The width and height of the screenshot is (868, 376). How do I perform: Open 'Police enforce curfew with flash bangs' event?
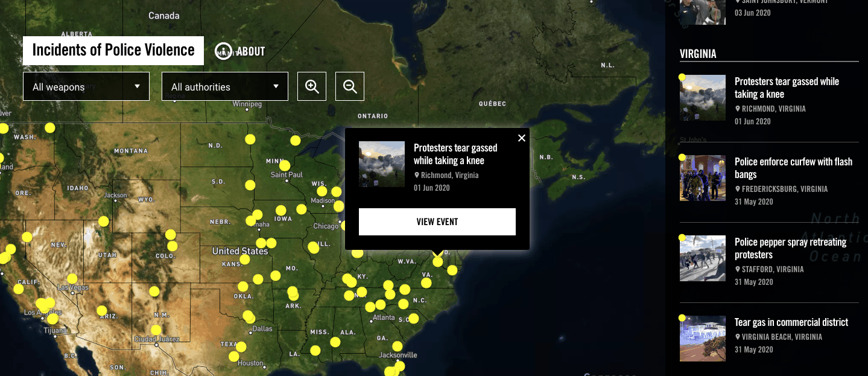point(793,168)
